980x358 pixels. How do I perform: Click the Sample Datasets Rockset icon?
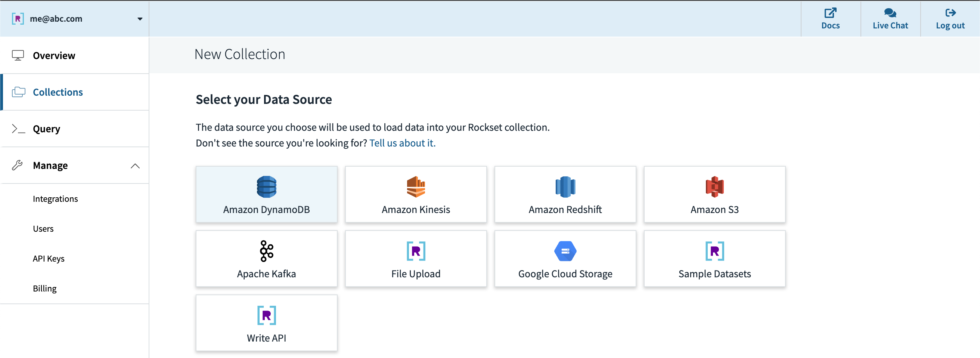(x=714, y=251)
